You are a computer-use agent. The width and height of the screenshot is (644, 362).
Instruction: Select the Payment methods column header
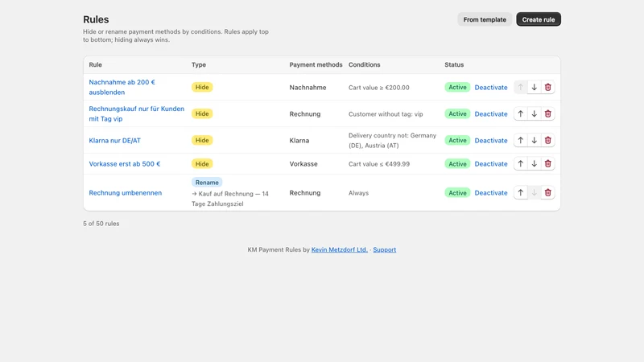point(316,65)
